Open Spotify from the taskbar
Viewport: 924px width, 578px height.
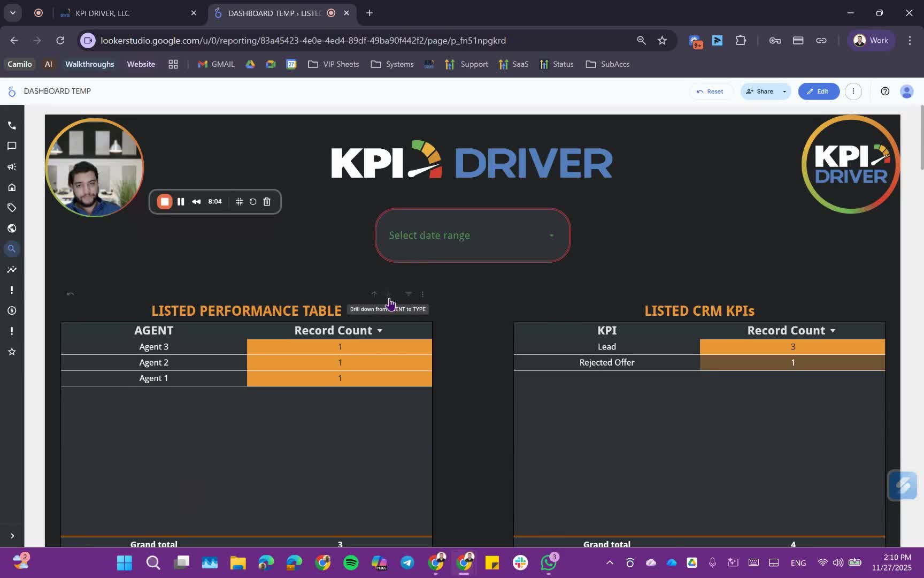click(x=351, y=562)
